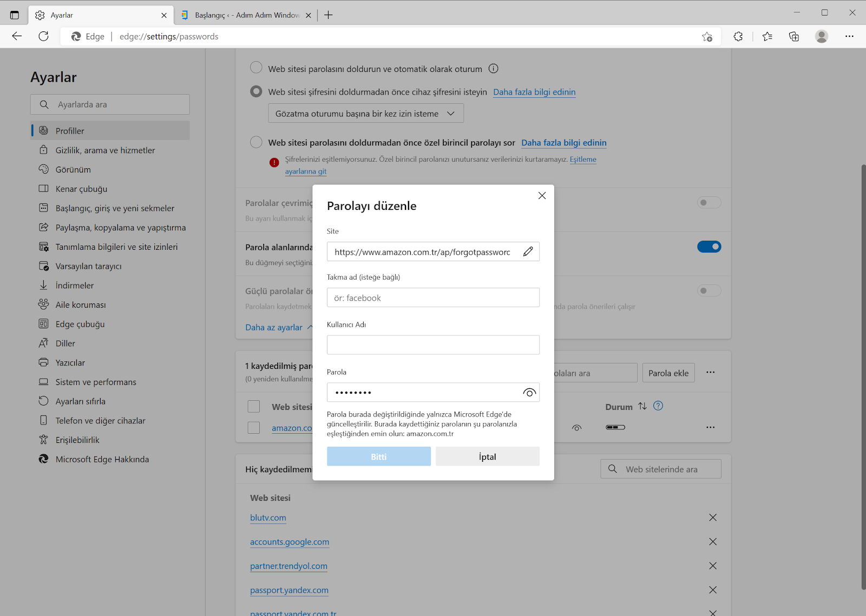Open info icon beside otomatik olarak oturum
Viewport: 866px width, 616px height.
click(x=494, y=69)
